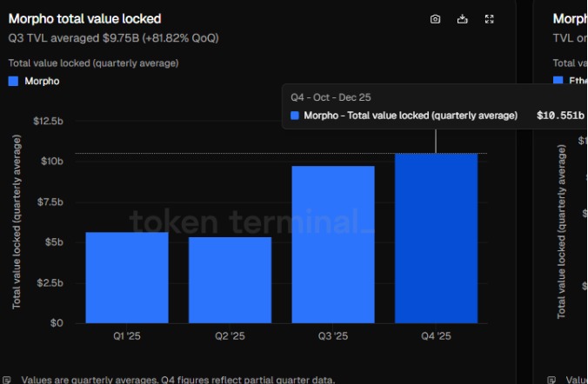Select the highlighted Q4 '25 bar
Screen dimensions: 588x384
coord(436,238)
